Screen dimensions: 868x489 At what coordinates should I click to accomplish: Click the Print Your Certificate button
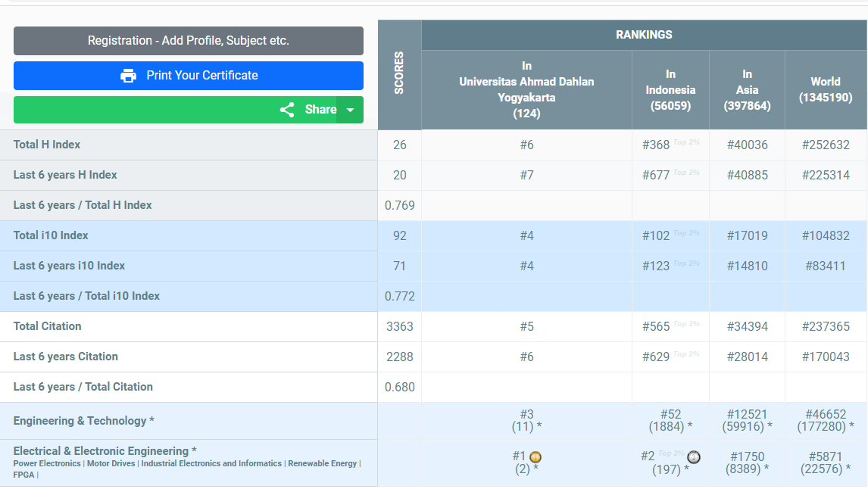(189, 76)
